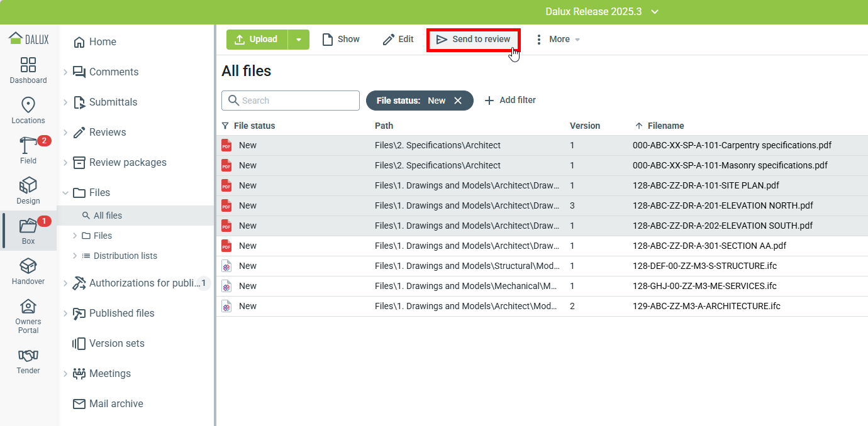The width and height of the screenshot is (868, 426).
Task: Click the Add filter button
Action: pos(510,101)
